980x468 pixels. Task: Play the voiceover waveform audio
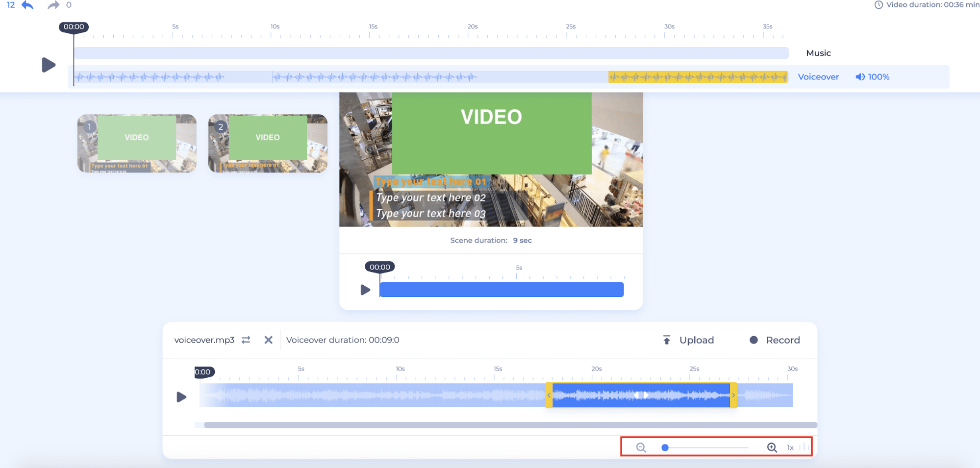pos(181,396)
